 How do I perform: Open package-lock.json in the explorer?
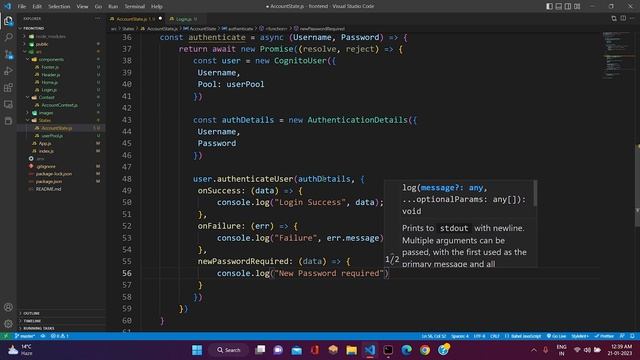point(54,174)
